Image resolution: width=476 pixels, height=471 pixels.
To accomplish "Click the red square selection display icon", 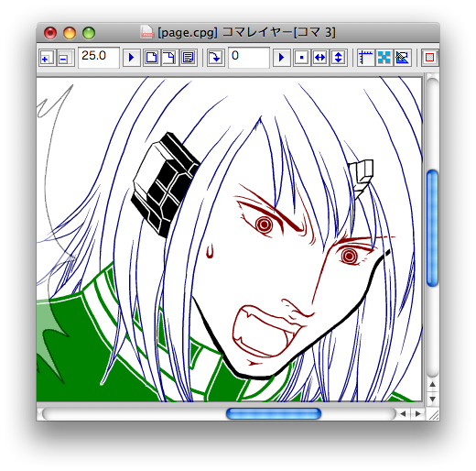I will click(430, 58).
